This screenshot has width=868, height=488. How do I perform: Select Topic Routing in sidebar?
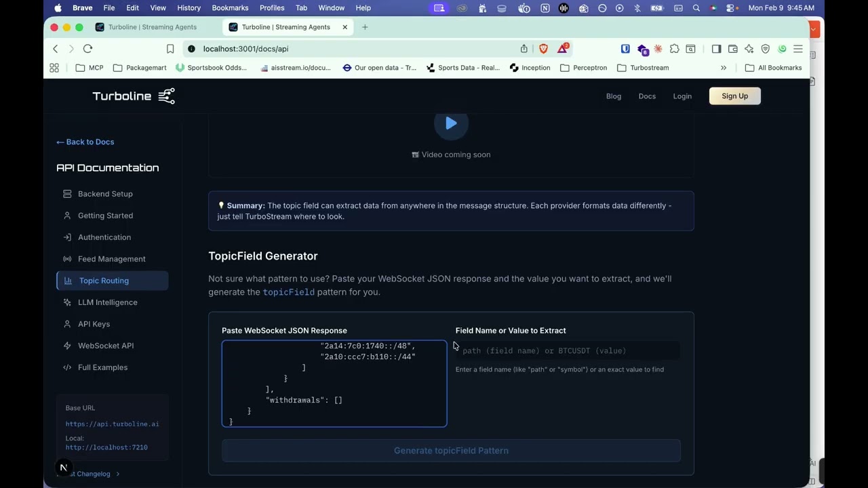113,281
